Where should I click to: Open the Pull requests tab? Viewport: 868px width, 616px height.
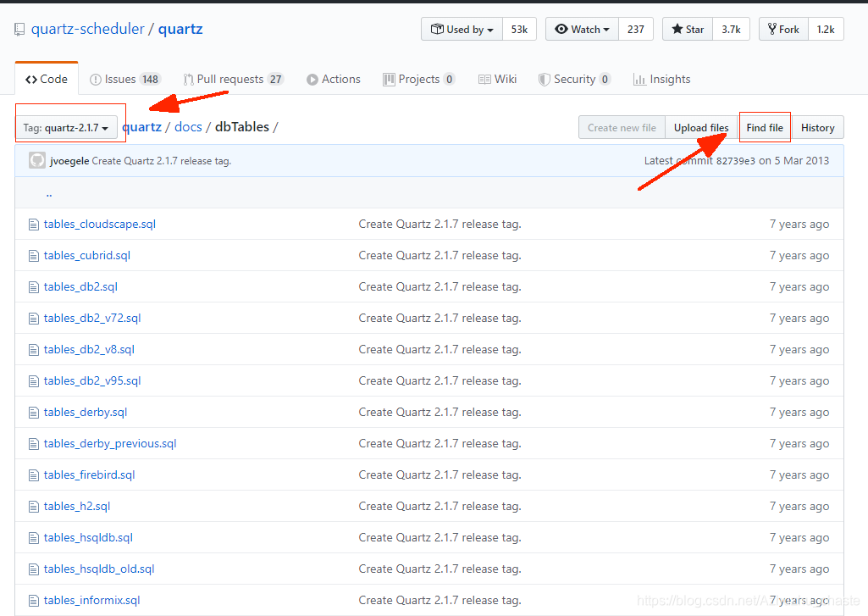point(233,79)
